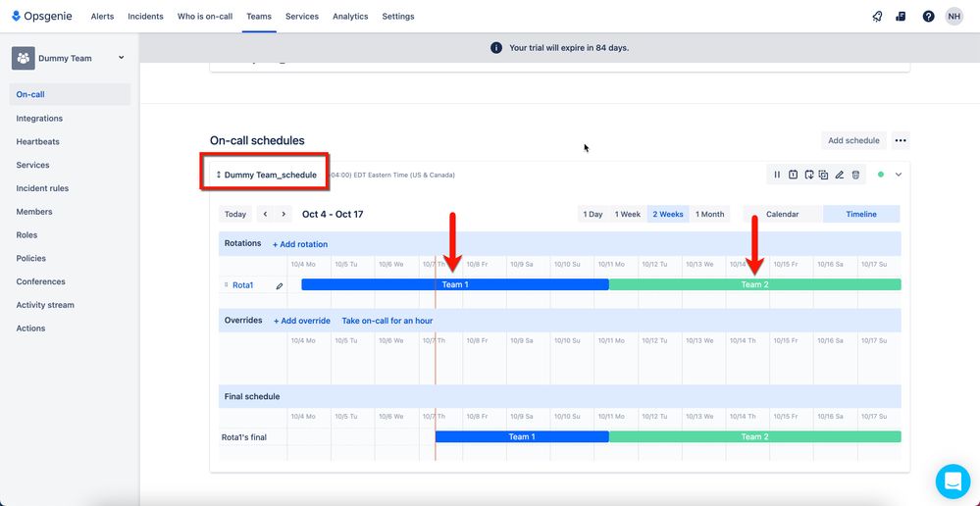Click the Dummy Team_schedule title

click(x=270, y=175)
